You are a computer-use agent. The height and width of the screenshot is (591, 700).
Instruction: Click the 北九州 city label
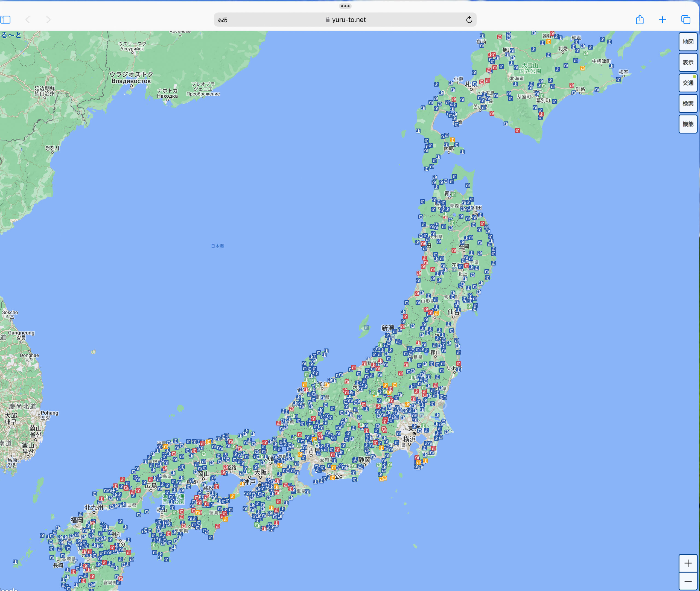[x=94, y=507]
